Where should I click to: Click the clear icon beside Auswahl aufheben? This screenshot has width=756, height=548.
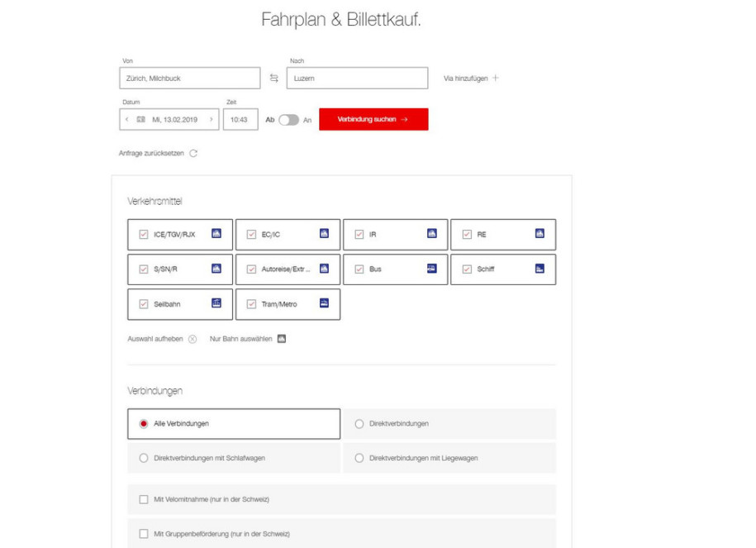tap(193, 339)
